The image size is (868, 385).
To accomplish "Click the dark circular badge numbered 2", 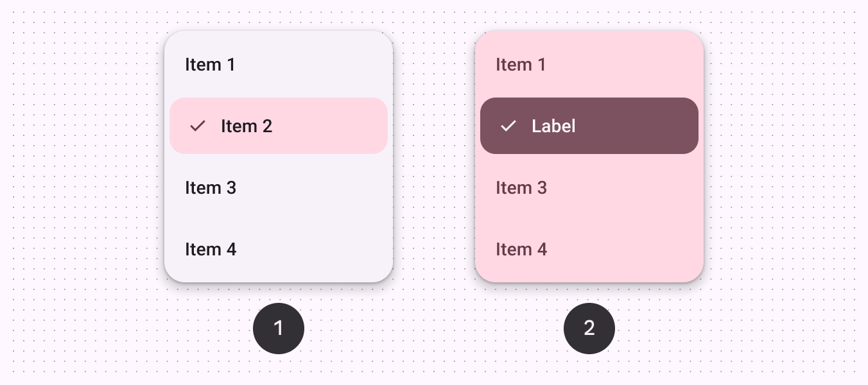I will tap(589, 329).
